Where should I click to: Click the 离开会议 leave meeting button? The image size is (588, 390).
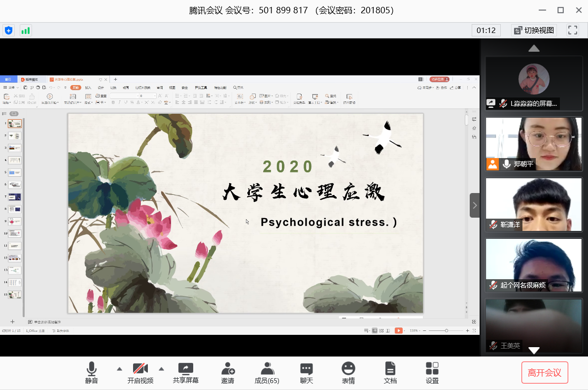(x=545, y=373)
